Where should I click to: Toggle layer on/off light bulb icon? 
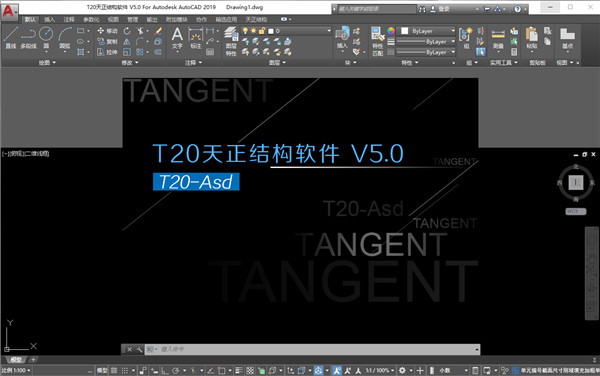245,31
